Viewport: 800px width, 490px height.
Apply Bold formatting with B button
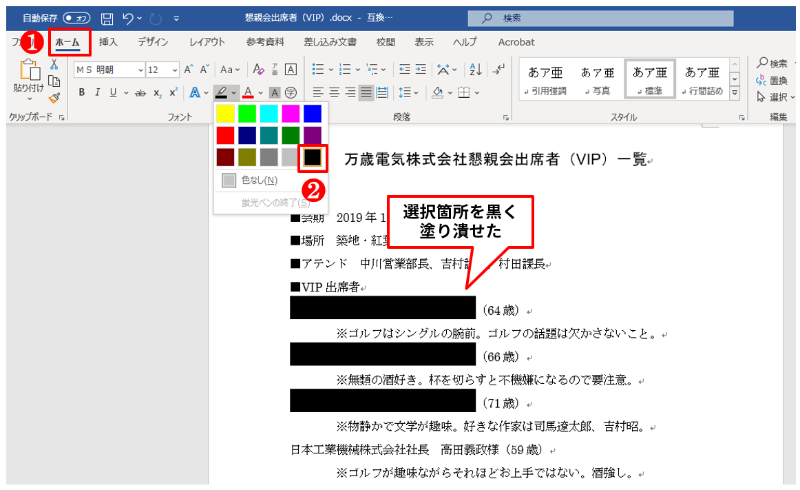[82, 93]
